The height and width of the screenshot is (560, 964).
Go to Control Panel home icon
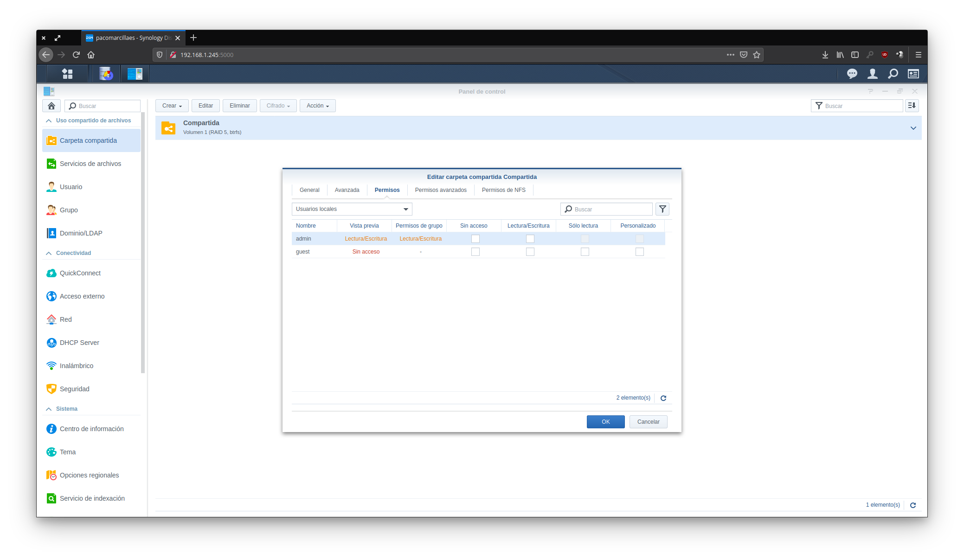tap(51, 106)
